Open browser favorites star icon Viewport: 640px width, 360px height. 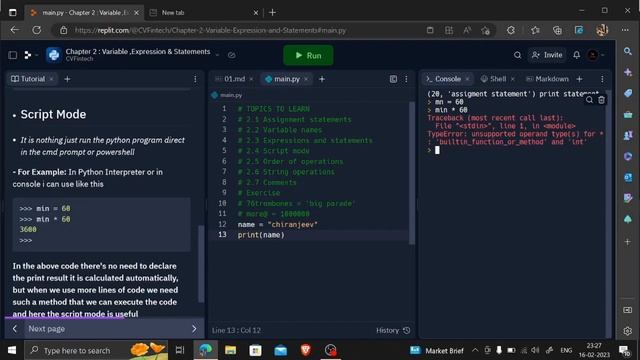tap(535, 30)
